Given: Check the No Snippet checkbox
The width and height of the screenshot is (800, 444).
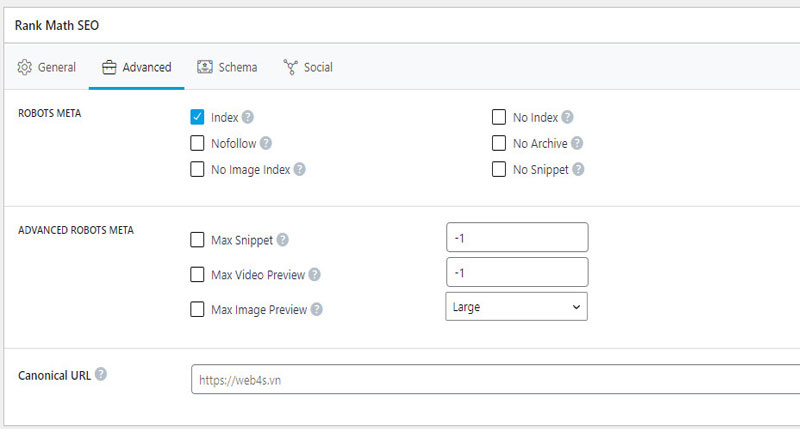Looking at the screenshot, I should click(x=498, y=170).
